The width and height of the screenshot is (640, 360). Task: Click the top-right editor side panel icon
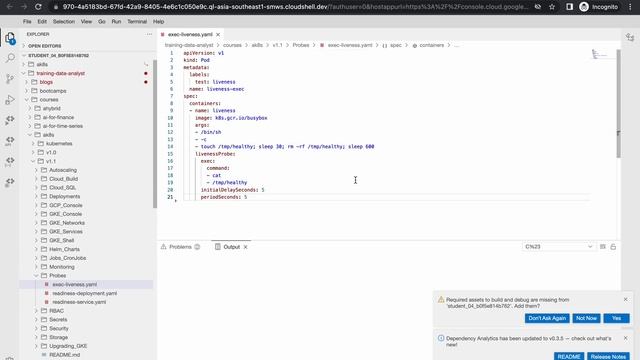pos(630,38)
